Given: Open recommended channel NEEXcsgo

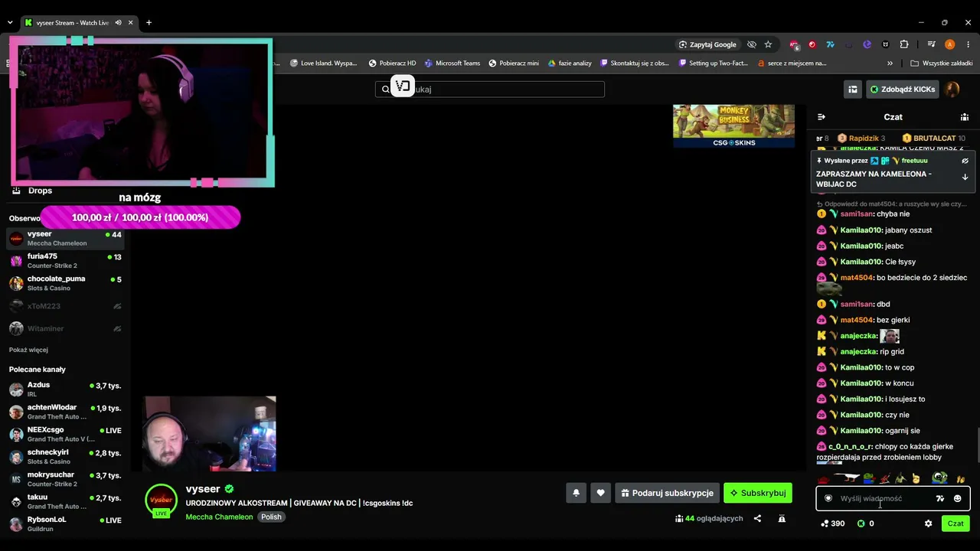Looking at the screenshot, I should click(65, 434).
